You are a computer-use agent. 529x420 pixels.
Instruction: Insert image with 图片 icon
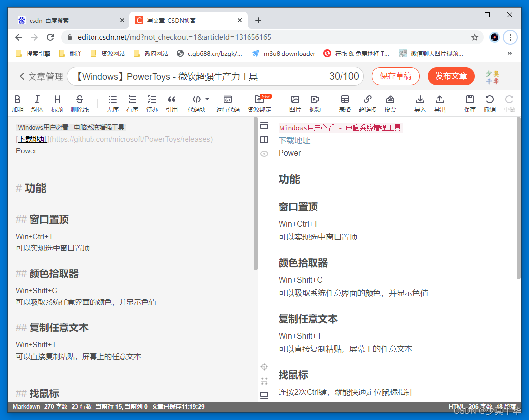point(295,103)
